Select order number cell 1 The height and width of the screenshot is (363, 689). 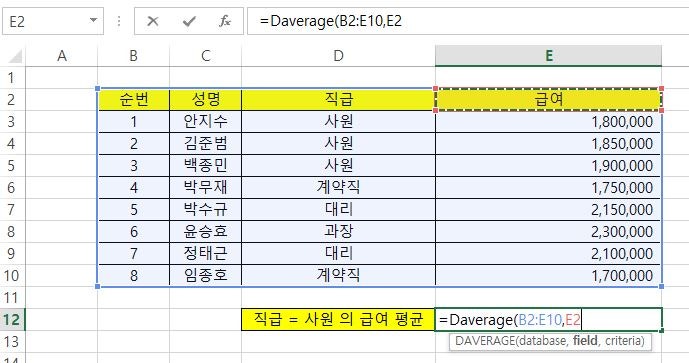134,122
